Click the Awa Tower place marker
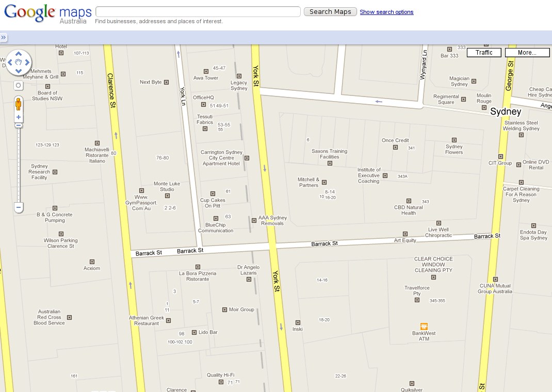Viewport: 552px width, 392px height. 206,71
